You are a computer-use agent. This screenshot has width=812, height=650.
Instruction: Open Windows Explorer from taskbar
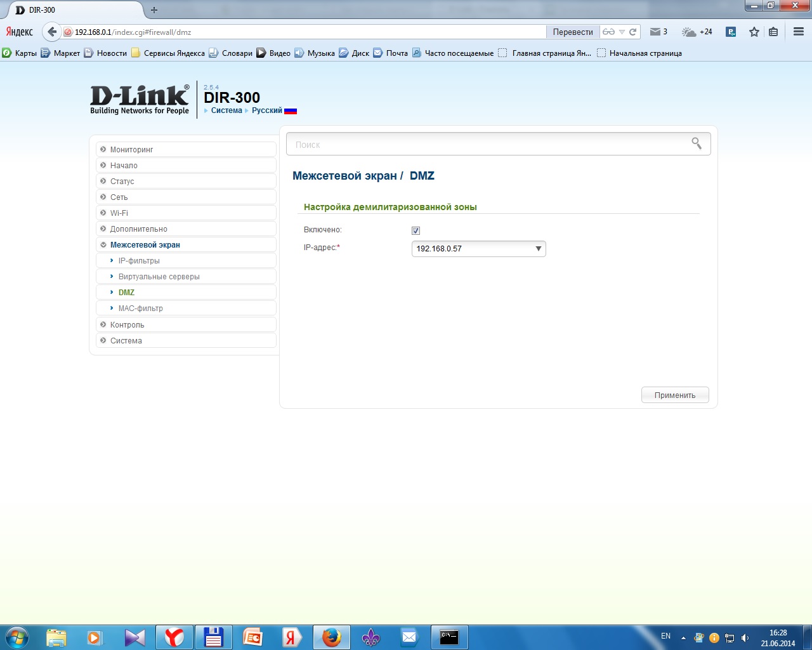[x=56, y=637]
